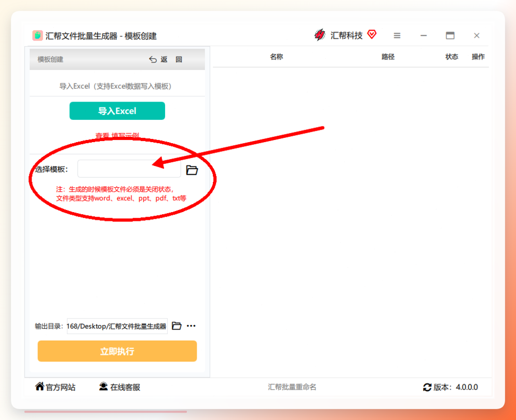Image resolution: width=516 pixels, height=420 pixels.
Task: Click the app logo icon in title bar
Action: click(37, 35)
